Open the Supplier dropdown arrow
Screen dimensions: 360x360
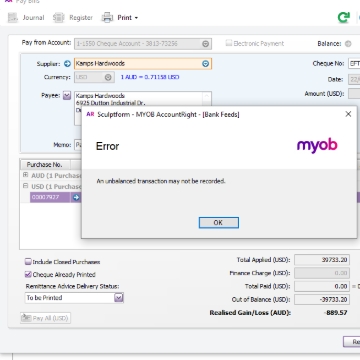point(206,64)
